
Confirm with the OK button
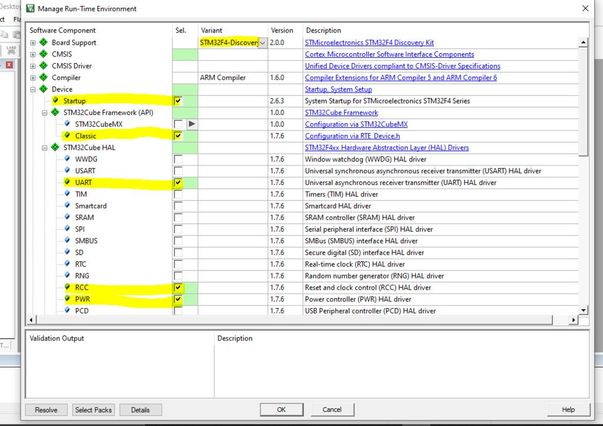coord(282,409)
